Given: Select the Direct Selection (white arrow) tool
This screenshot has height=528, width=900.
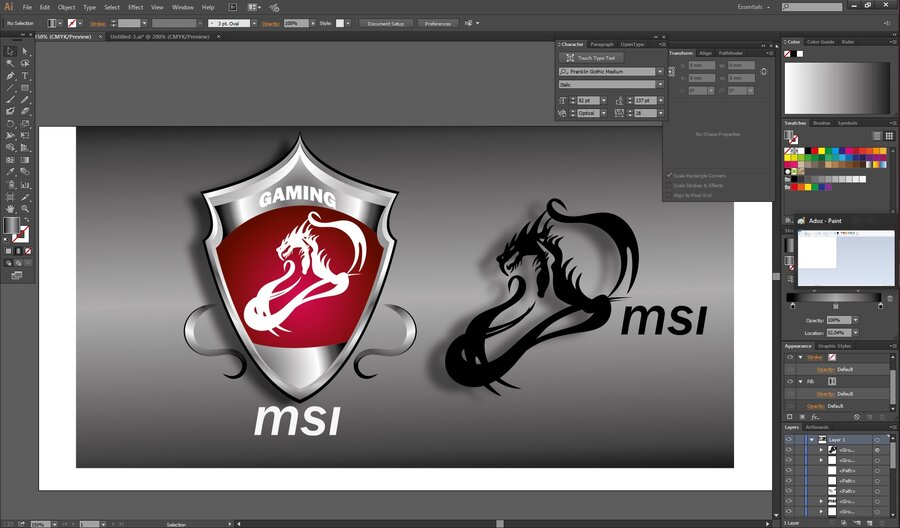Looking at the screenshot, I should tap(25, 51).
